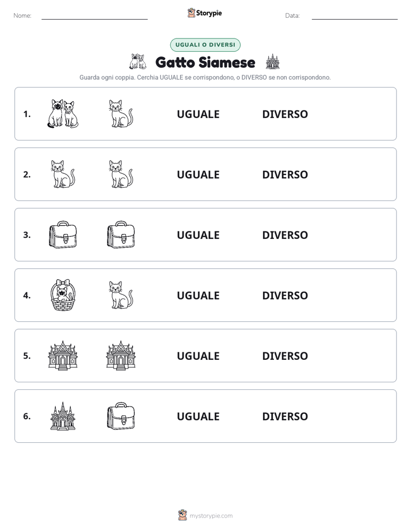Screen dimensions: 411x532
Task: Click the UGUALI O DIVERSI badge
Action: (x=205, y=45)
